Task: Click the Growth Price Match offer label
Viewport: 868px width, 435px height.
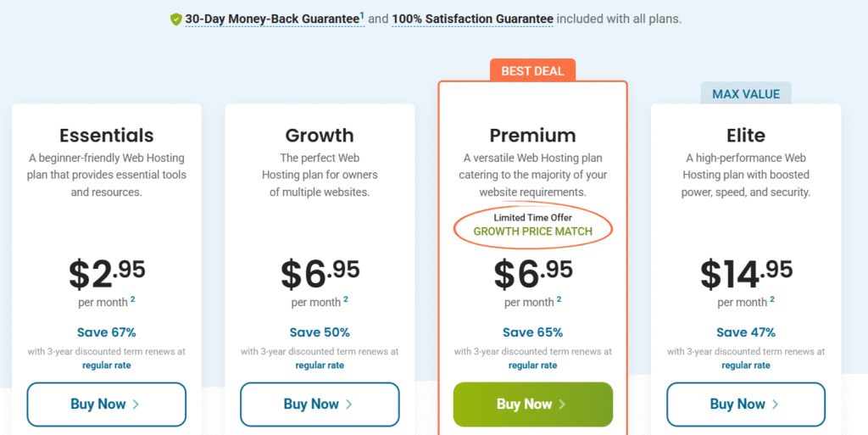Action: [x=532, y=231]
